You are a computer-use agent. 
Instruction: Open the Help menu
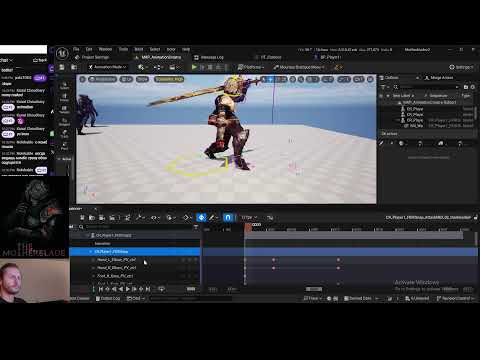186,49
